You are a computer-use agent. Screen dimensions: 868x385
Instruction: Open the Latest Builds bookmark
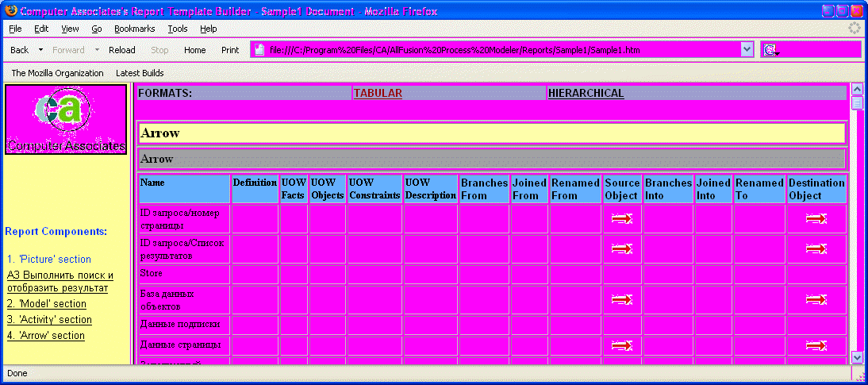click(140, 72)
